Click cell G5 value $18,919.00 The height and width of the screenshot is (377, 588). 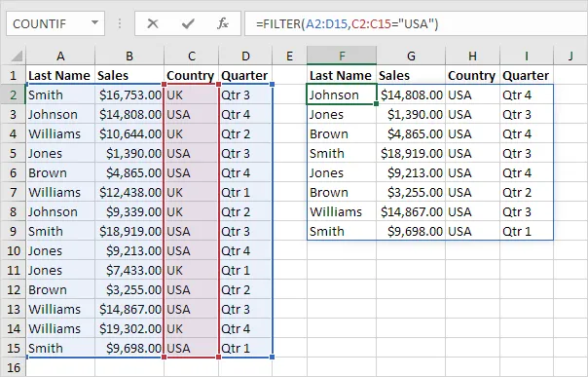[411, 153]
